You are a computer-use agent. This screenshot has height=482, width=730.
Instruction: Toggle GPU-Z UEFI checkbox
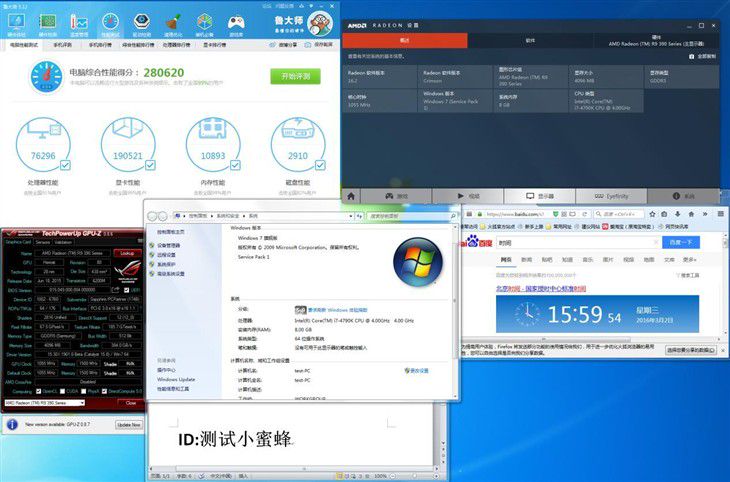126,290
